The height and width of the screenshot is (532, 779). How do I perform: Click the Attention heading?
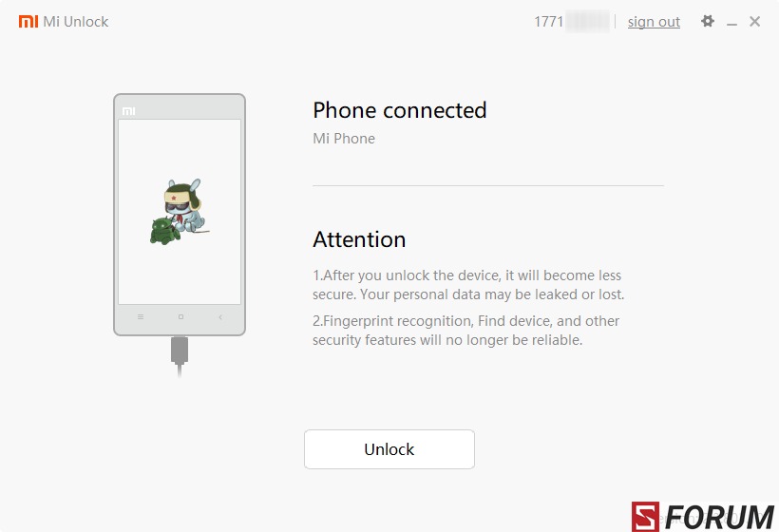[x=359, y=239]
